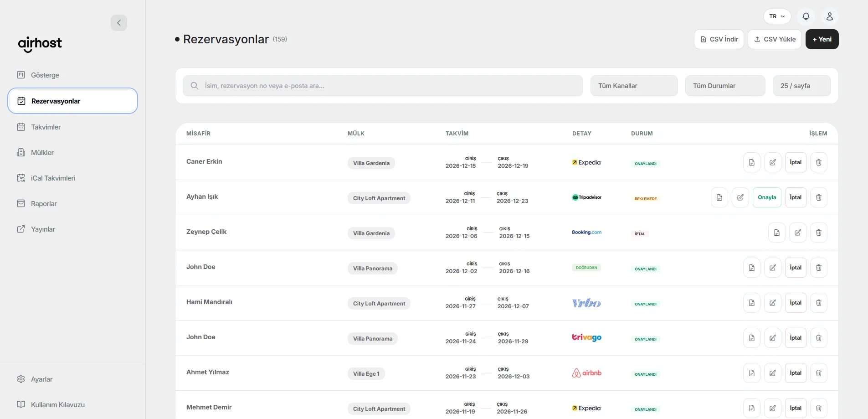This screenshot has height=419, width=868.
Task: Edit Ayhan Işık reservation
Action: pyautogui.click(x=740, y=197)
